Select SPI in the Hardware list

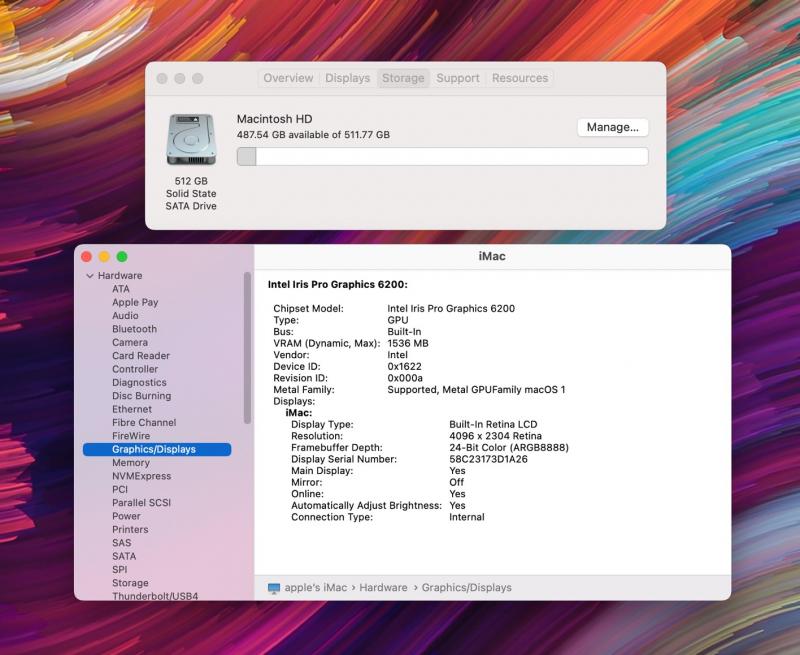119,569
